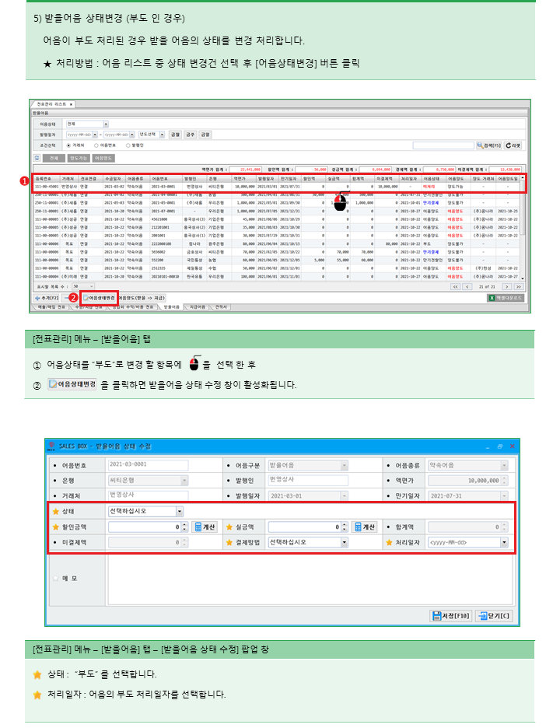The width and height of the screenshot is (560, 728).
Task: Click the 계산 calculator next to 할인금액
Action: point(204,527)
